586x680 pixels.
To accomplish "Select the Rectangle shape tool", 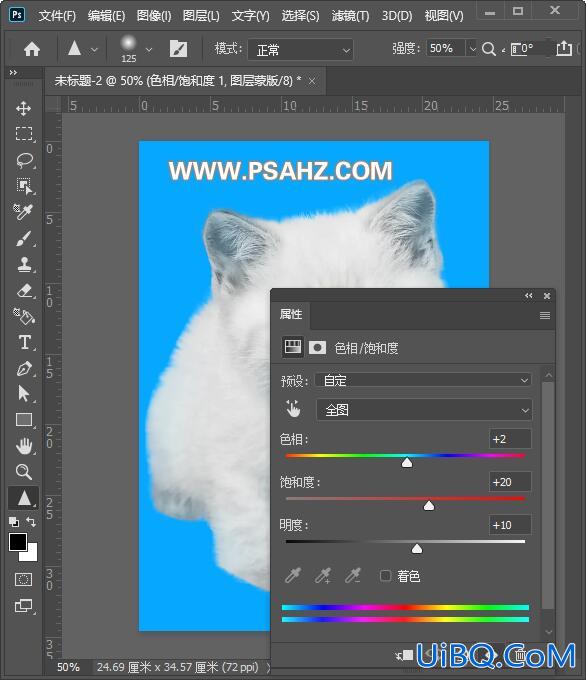I will 24,420.
